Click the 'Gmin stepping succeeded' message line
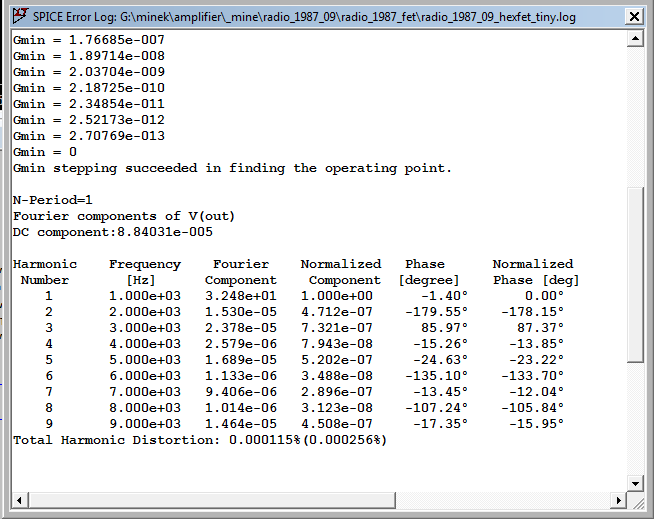The height and width of the screenshot is (519, 654). [x=232, y=168]
